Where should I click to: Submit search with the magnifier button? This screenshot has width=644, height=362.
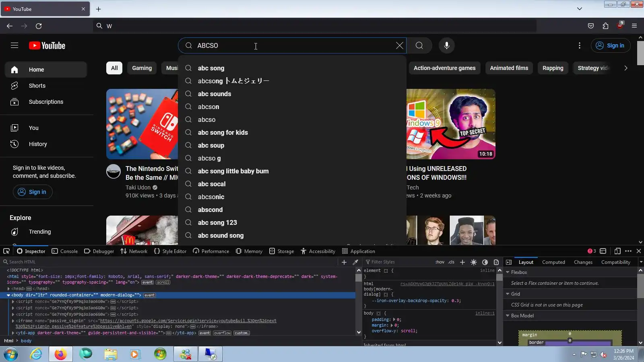[419, 45]
